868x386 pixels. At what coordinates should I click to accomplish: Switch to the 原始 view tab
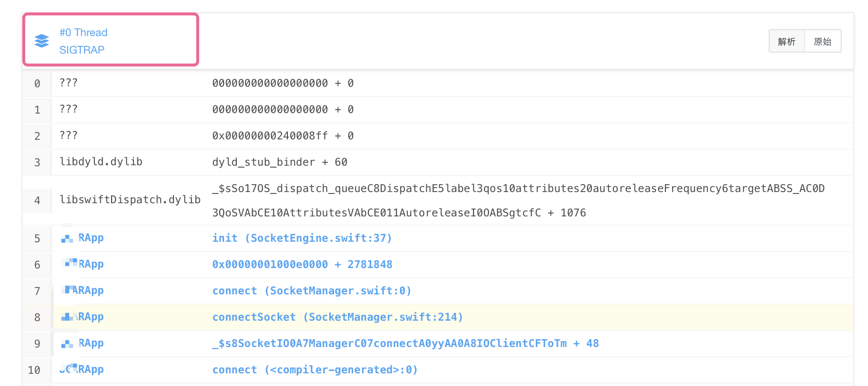pos(823,41)
